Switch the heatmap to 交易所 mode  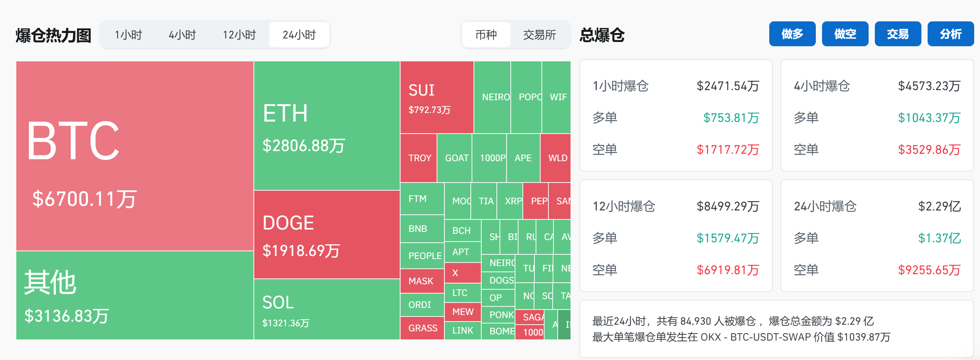[539, 35]
